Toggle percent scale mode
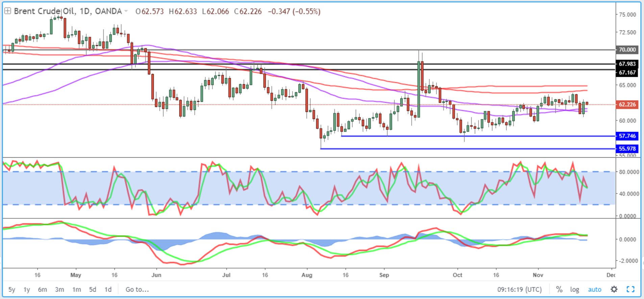 (x=560, y=290)
